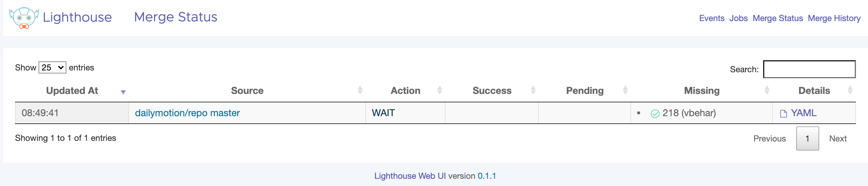
Task: Click the Success column sort arrows
Action: point(533,90)
